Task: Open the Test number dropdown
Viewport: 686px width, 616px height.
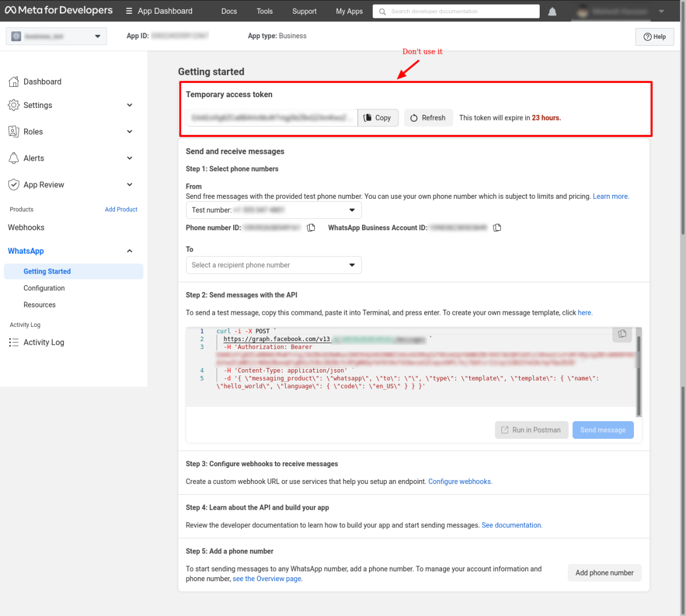Action: 273,210
